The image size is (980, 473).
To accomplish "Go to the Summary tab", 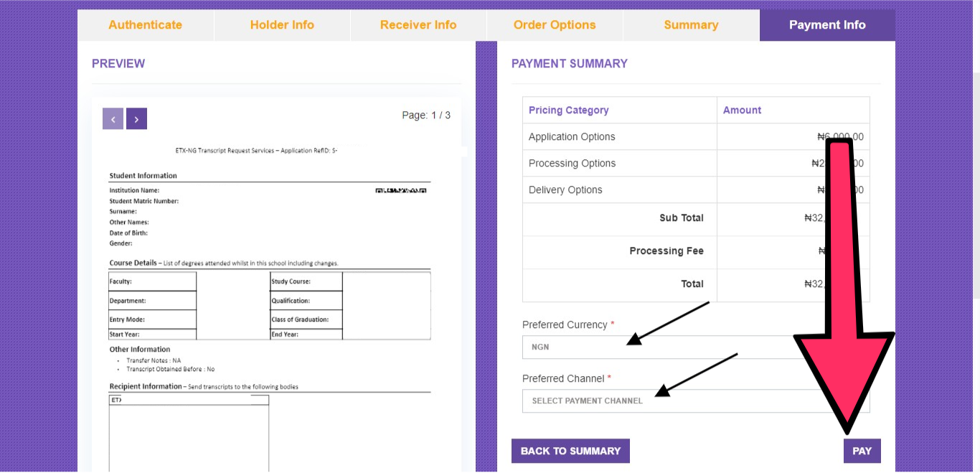I will [x=690, y=24].
